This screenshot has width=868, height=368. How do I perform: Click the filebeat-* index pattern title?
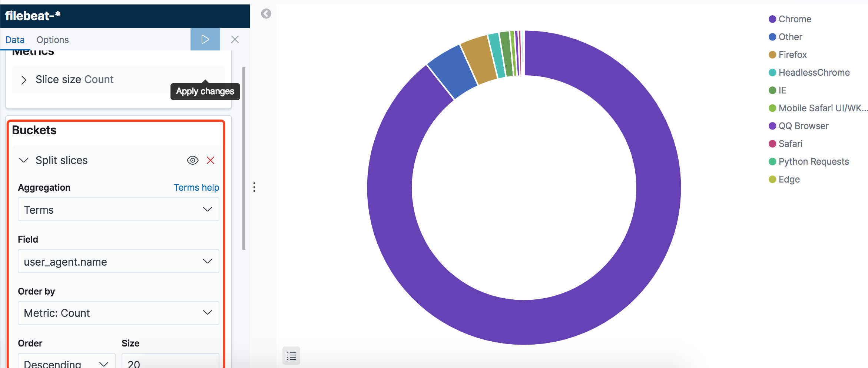pyautogui.click(x=33, y=16)
